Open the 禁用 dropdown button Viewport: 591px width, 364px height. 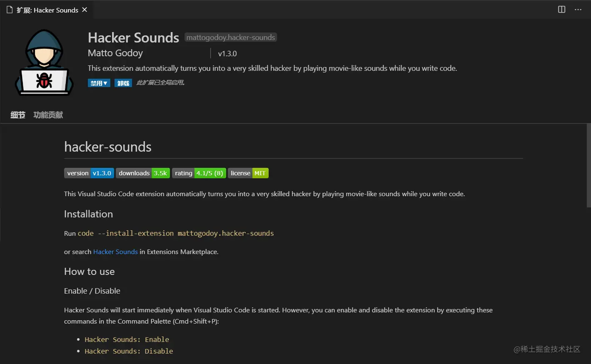tap(99, 83)
